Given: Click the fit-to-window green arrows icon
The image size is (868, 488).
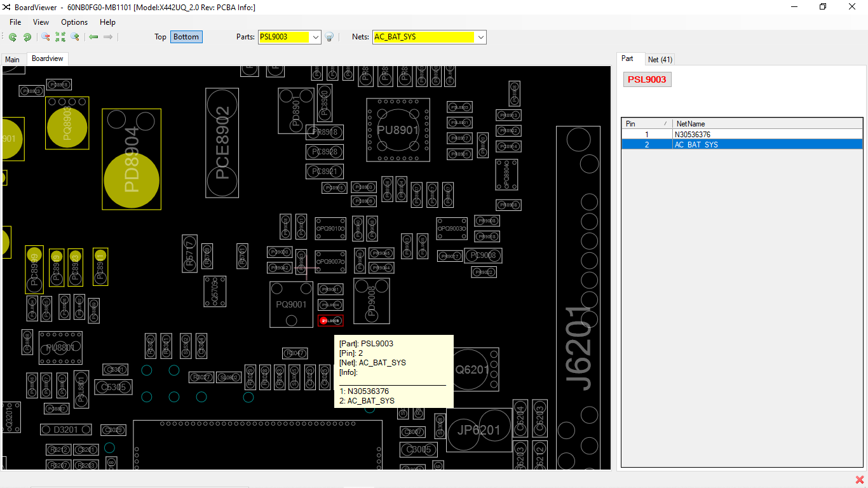Looking at the screenshot, I should [x=60, y=37].
